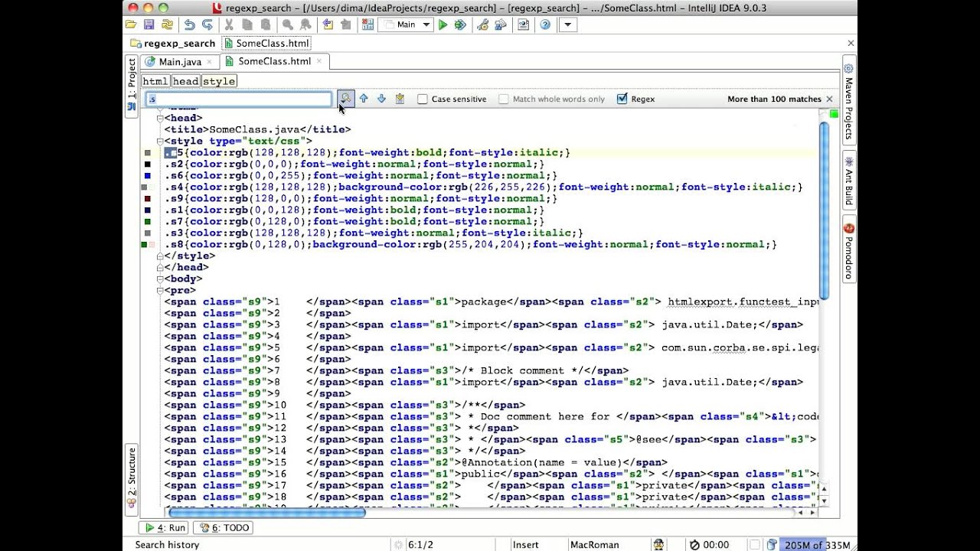The height and width of the screenshot is (551, 980).
Task: Click the search text input field
Action: click(238, 99)
